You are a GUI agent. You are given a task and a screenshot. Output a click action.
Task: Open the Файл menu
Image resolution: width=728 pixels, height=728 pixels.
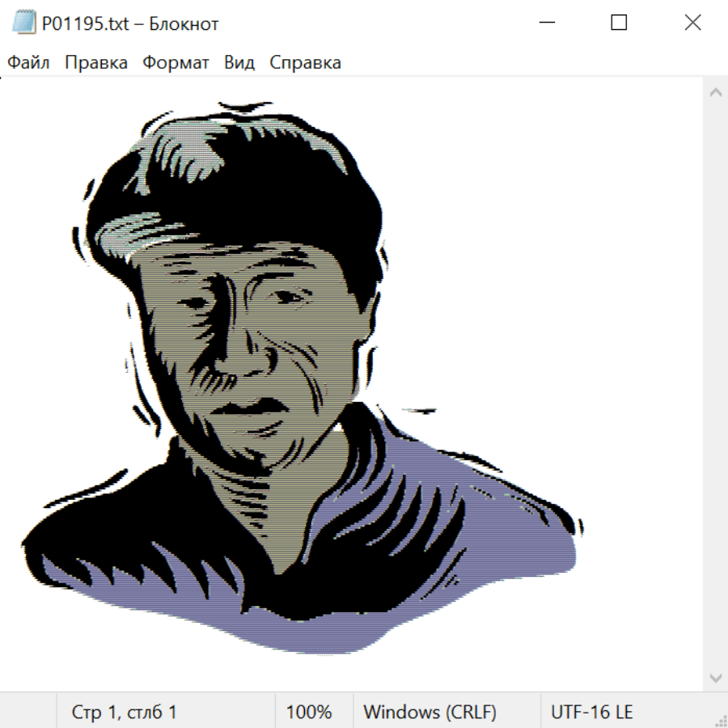tap(29, 62)
